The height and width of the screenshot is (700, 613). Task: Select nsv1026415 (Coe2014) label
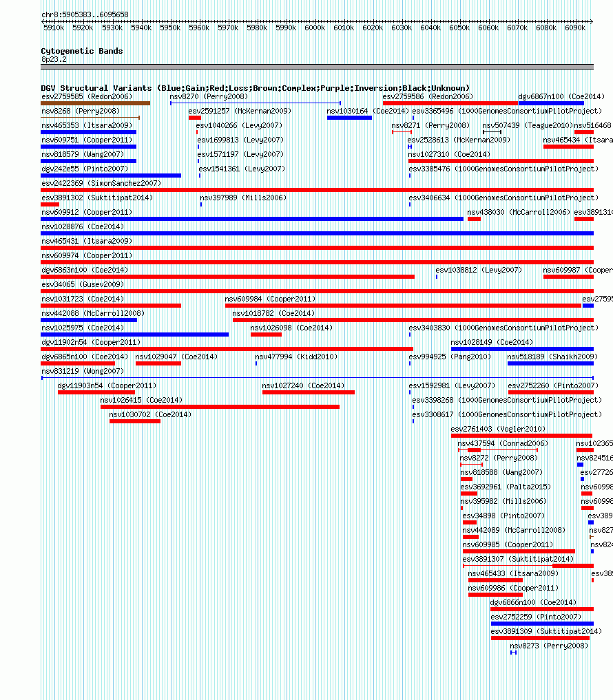click(x=141, y=400)
